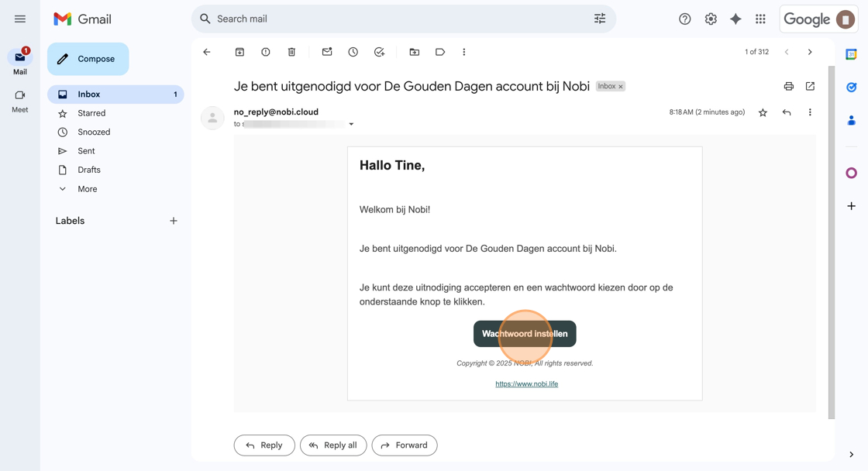Delete the email using the trash icon
868x471 pixels.
pos(291,52)
